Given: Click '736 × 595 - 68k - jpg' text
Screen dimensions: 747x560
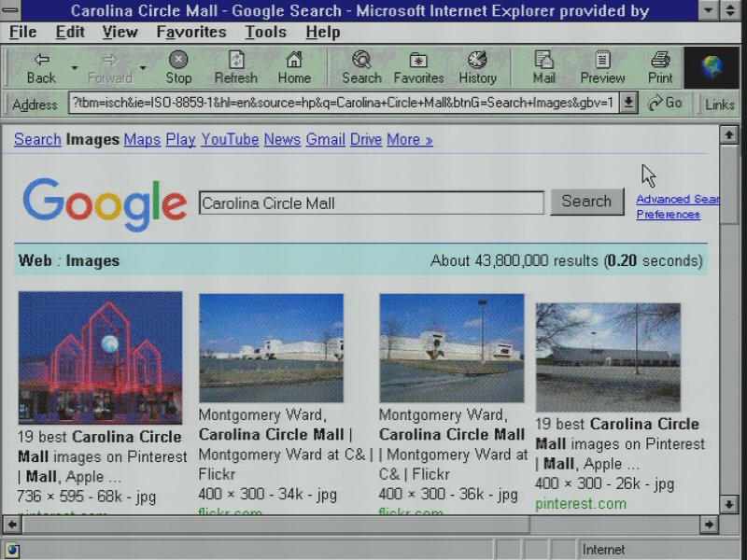Looking at the screenshot, I should [x=86, y=497].
